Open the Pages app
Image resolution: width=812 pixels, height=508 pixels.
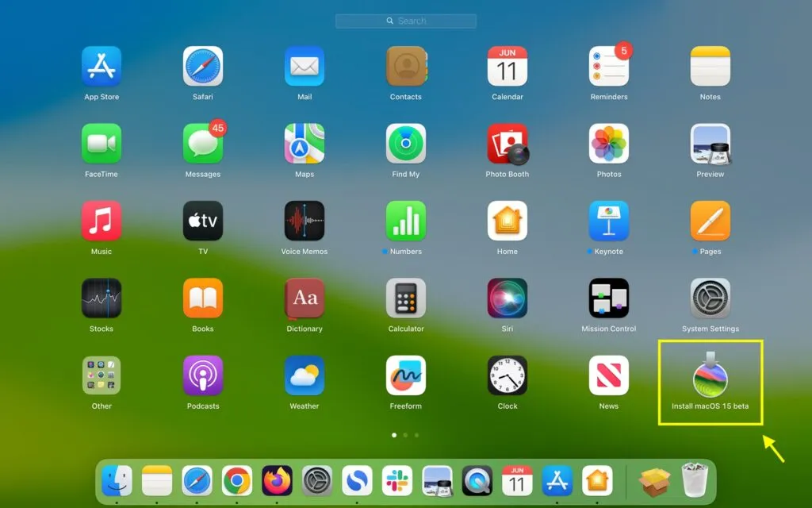click(710, 221)
